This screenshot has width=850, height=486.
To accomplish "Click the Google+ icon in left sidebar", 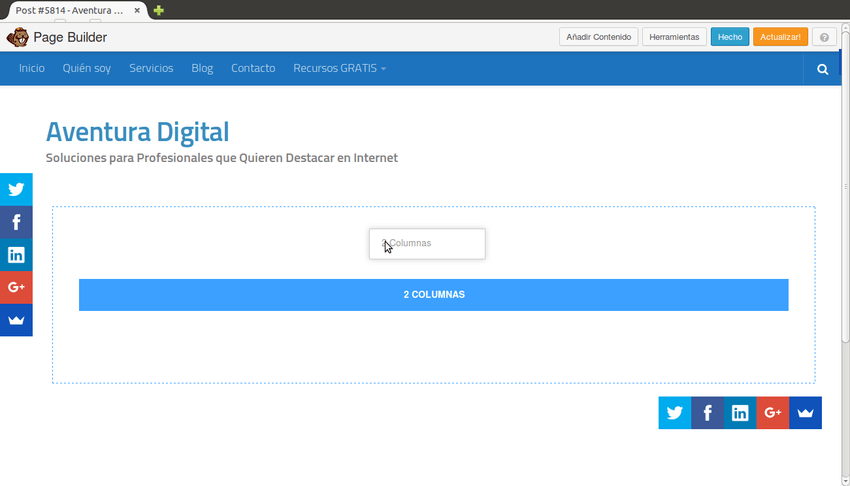I will (16, 287).
